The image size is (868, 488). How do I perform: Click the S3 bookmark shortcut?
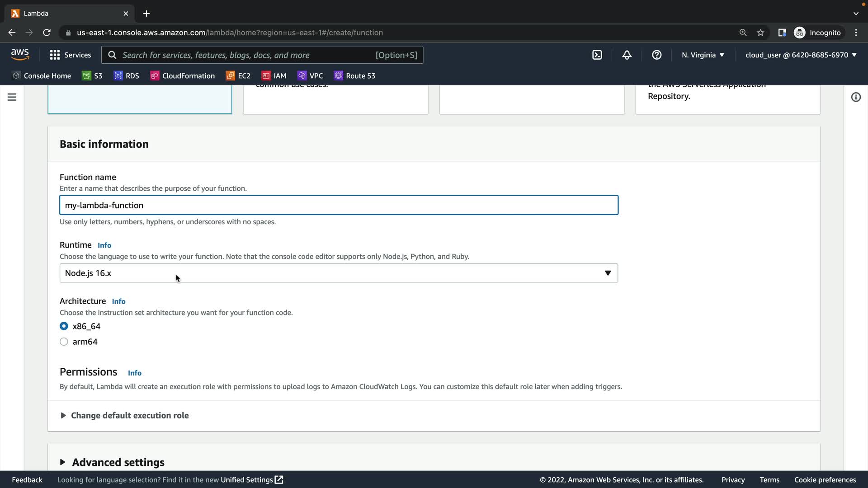(x=92, y=75)
